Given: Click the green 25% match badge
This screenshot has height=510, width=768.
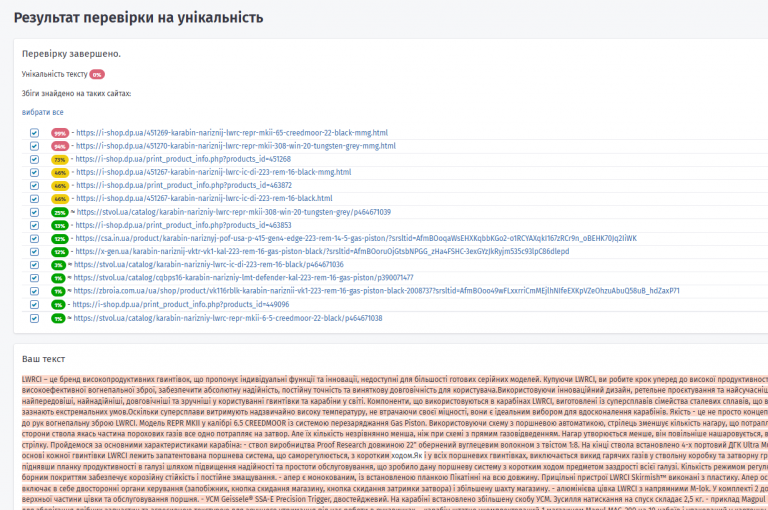Looking at the screenshot, I should point(60,213).
